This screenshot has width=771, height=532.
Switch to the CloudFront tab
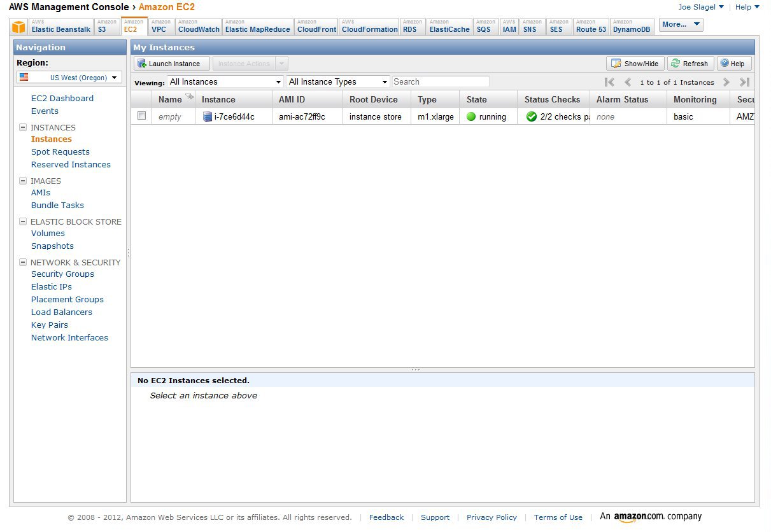pyautogui.click(x=316, y=27)
